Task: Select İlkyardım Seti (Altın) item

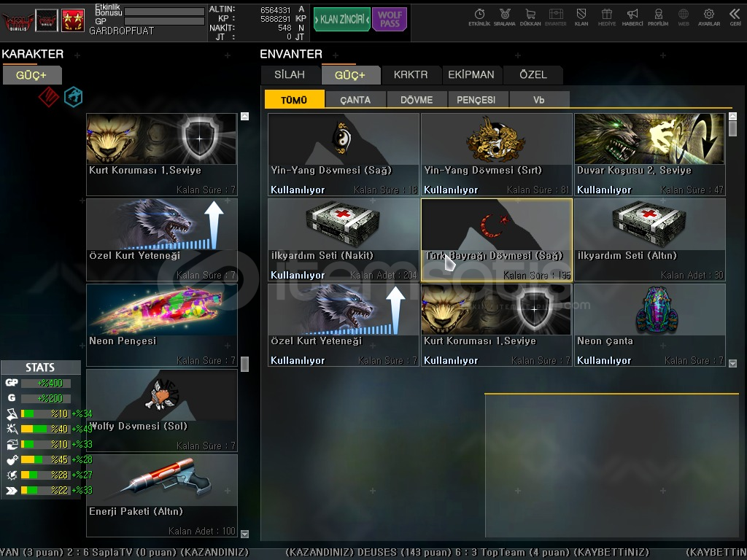Action: coord(650,239)
